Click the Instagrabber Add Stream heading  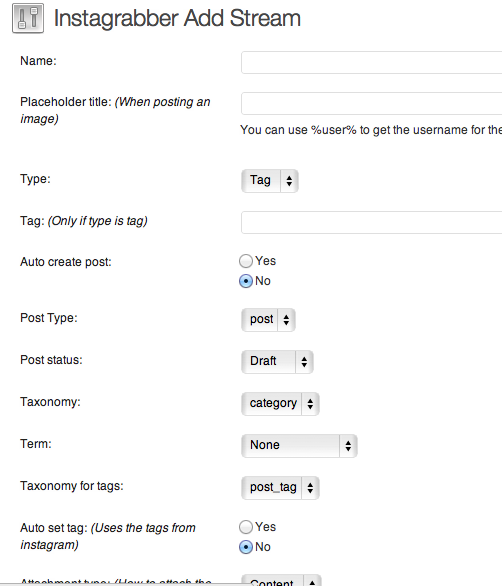click(177, 18)
